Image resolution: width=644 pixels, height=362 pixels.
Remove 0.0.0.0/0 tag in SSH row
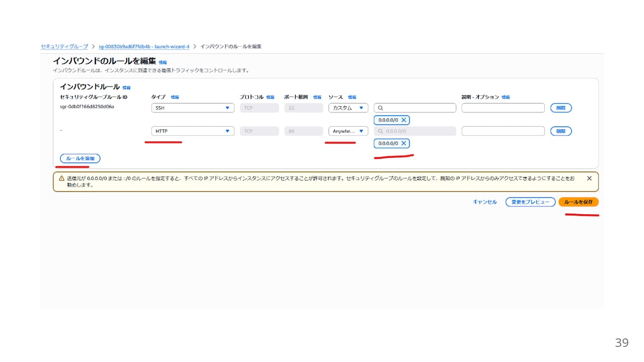[x=404, y=120]
